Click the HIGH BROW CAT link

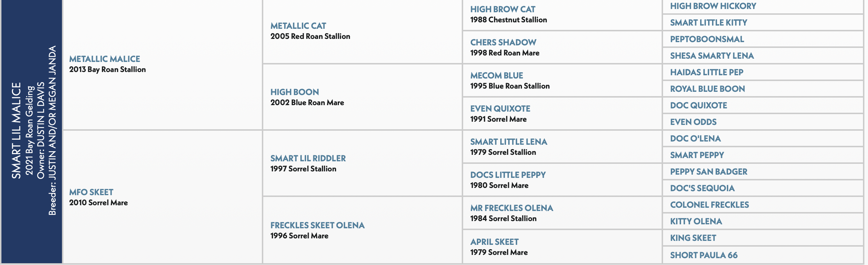503,9
